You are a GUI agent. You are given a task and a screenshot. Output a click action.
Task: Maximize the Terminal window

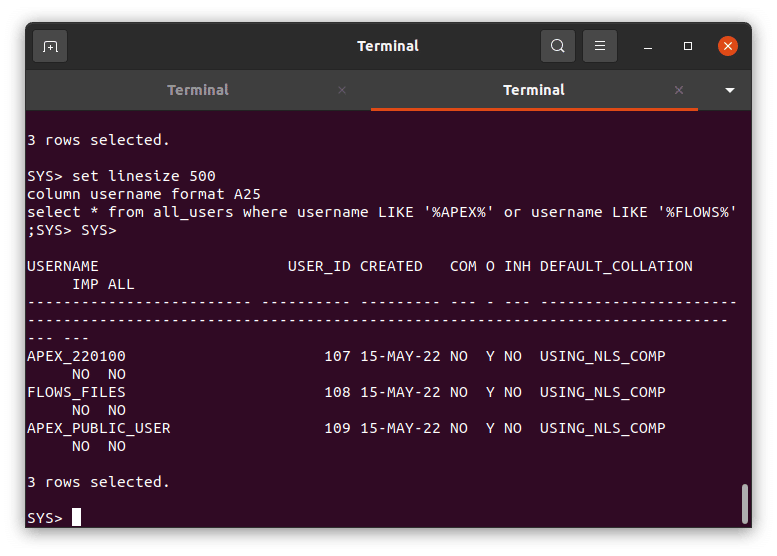point(688,46)
